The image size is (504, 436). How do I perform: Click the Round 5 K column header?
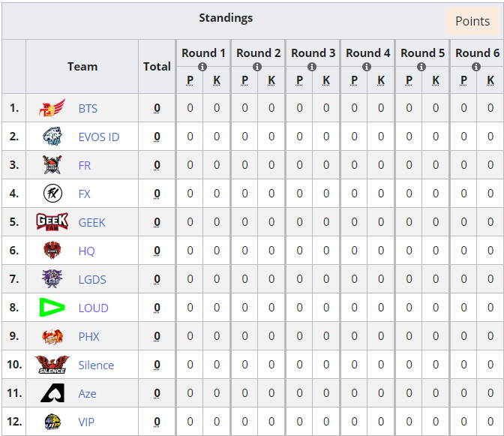click(x=436, y=80)
